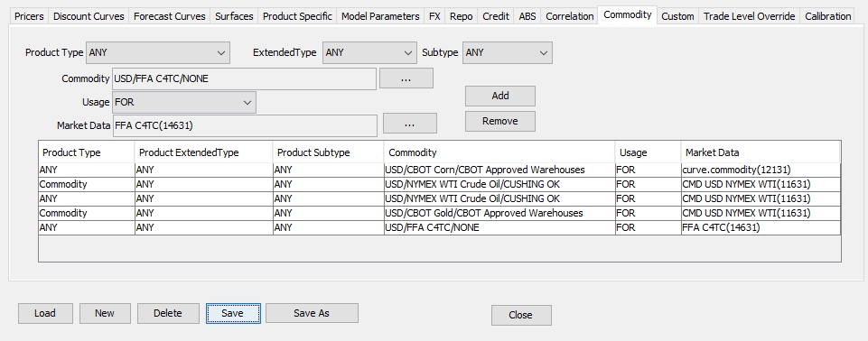
Task: Open the Discount Curves tab
Action: tap(89, 16)
